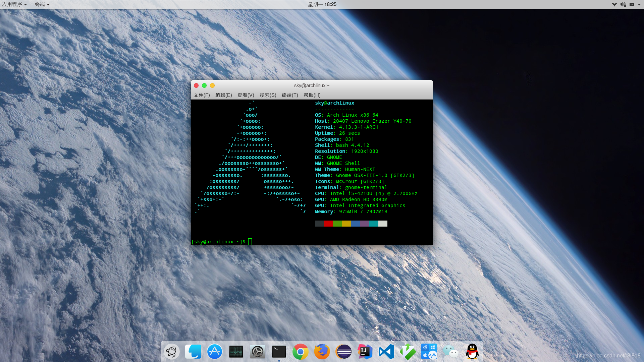Click the 'Theme: Gnome OSX-III-1.0' line
Screen dimensions: 644x362
click(365, 175)
